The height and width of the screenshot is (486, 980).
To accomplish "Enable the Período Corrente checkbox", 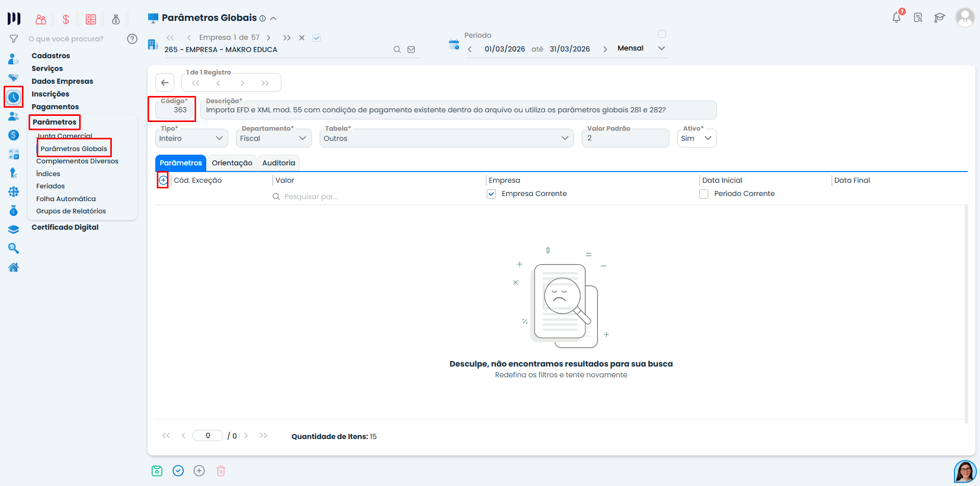I will (704, 193).
